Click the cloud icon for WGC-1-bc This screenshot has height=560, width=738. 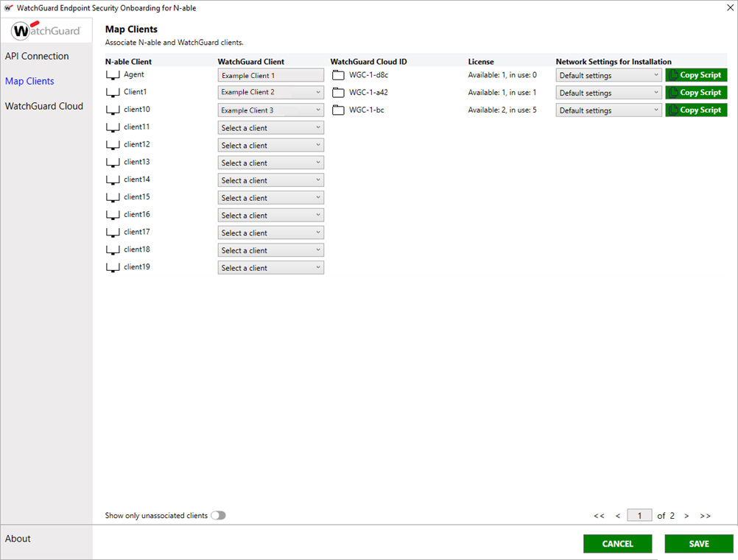click(x=337, y=110)
